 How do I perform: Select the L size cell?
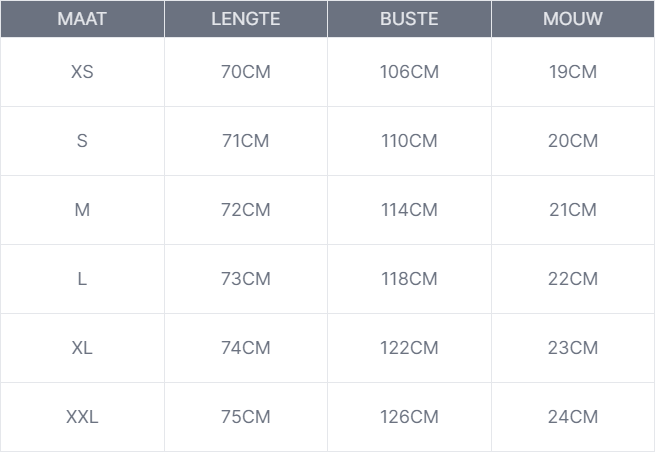(82, 279)
